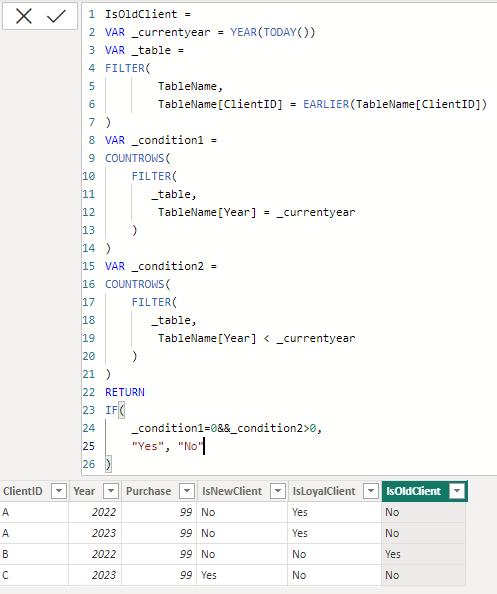Click the RETURN keyword on line 22
497x594 pixels.
coord(125,392)
